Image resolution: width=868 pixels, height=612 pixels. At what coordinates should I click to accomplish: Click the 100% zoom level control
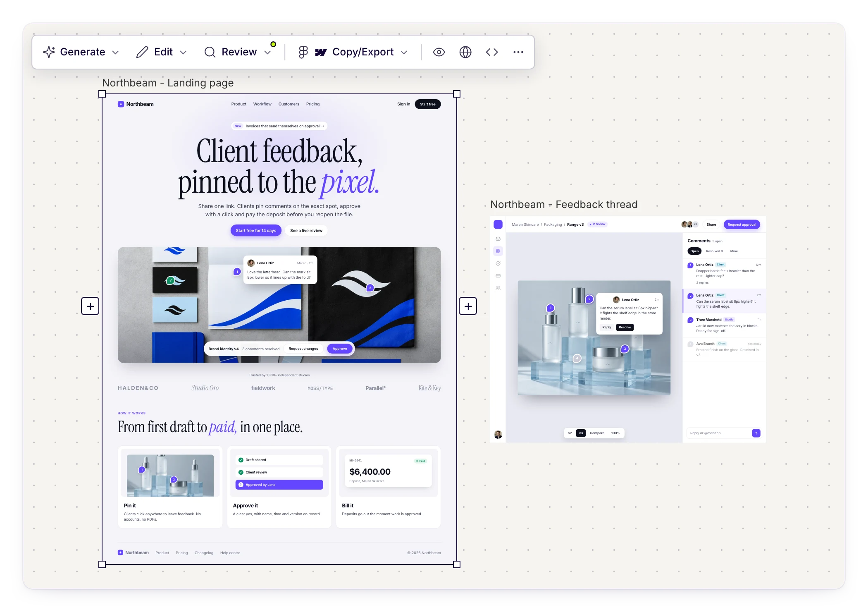[615, 433]
